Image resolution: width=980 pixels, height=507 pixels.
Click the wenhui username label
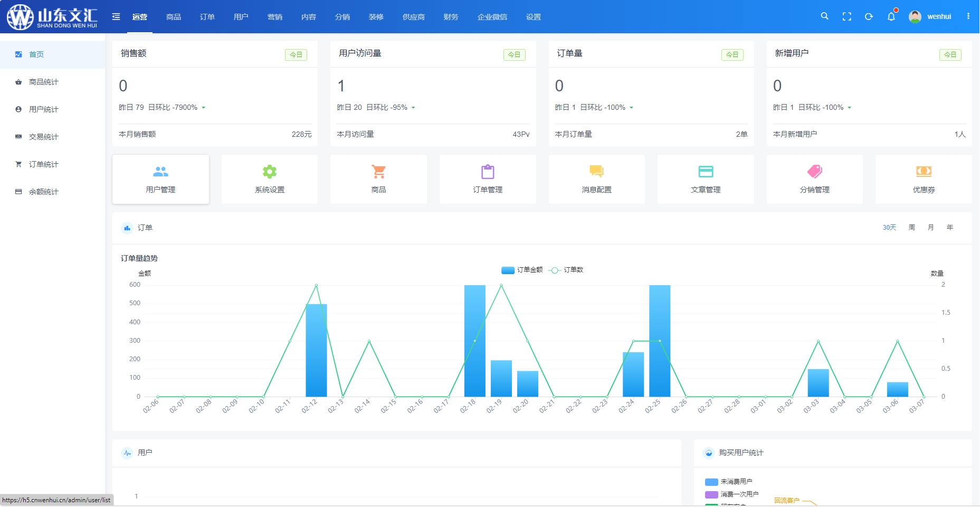point(939,17)
